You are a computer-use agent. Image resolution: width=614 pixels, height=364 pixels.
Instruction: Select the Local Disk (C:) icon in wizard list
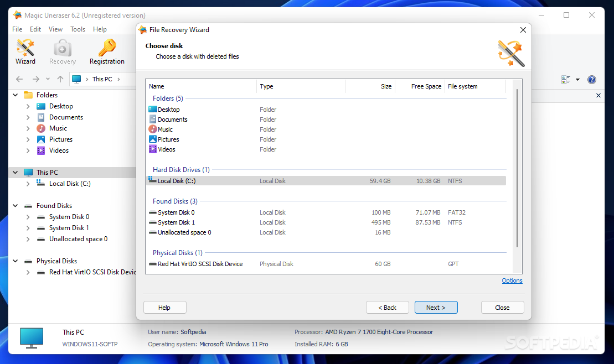coord(153,180)
